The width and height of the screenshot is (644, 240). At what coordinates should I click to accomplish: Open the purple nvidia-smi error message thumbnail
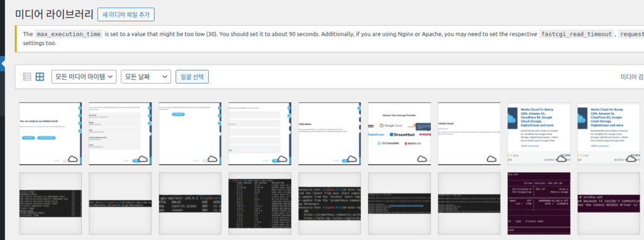[609, 204]
